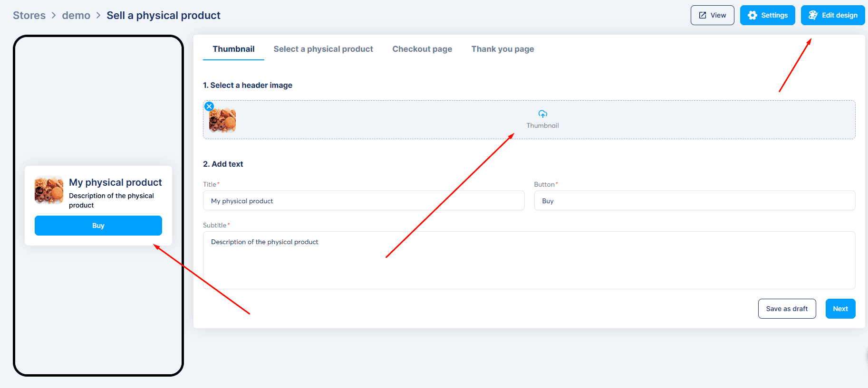Viewport: 868px width, 388px height.
Task: Go to the Checkout page tab
Action: 422,49
